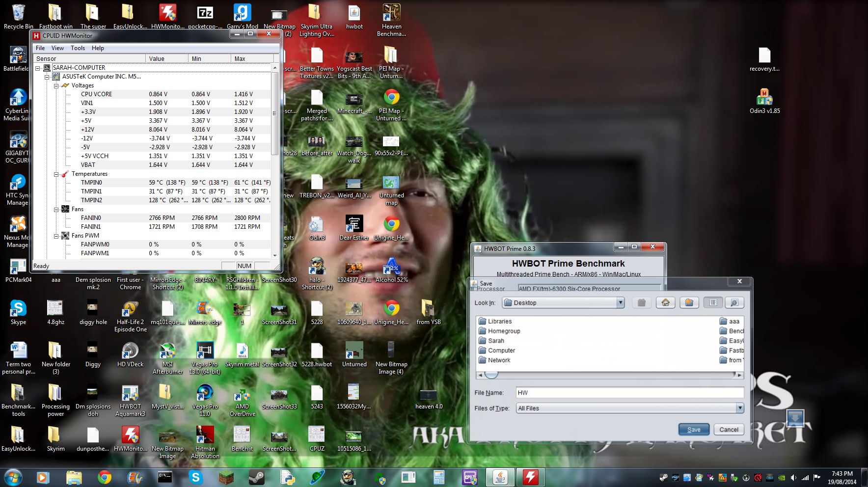
Task: Click the HWMonitor lightning taskbar button
Action: click(531, 477)
